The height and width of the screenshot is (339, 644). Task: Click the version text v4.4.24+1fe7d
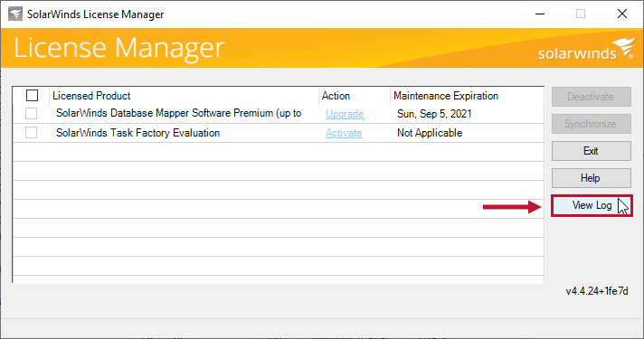[x=597, y=291]
